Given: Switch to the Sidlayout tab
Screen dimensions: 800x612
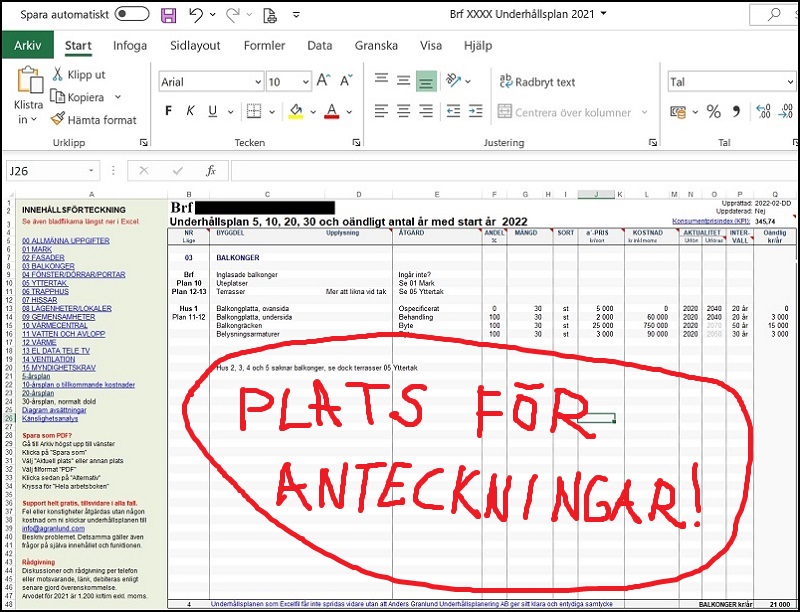Looking at the screenshot, I should click(195, 45).
